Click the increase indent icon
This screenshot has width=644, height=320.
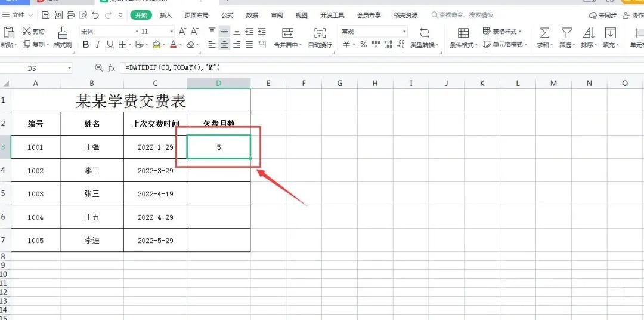pos(262,31)
